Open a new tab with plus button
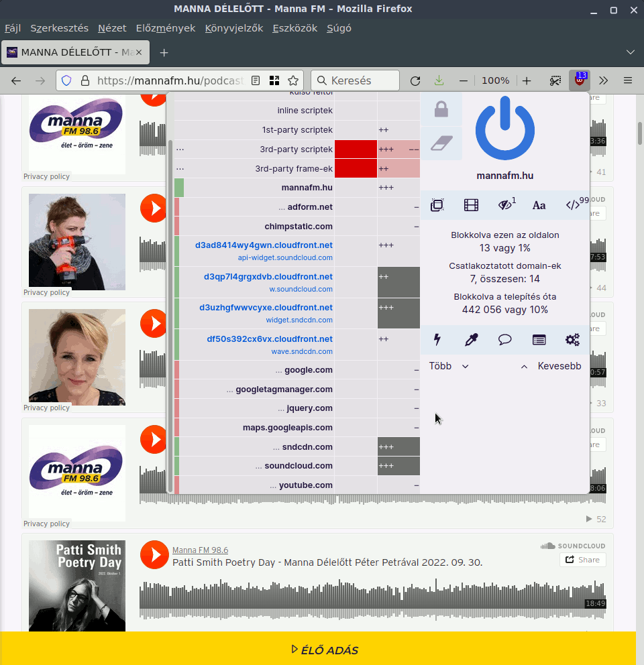The width and height of the screenshot is (644, 665). 164,52
